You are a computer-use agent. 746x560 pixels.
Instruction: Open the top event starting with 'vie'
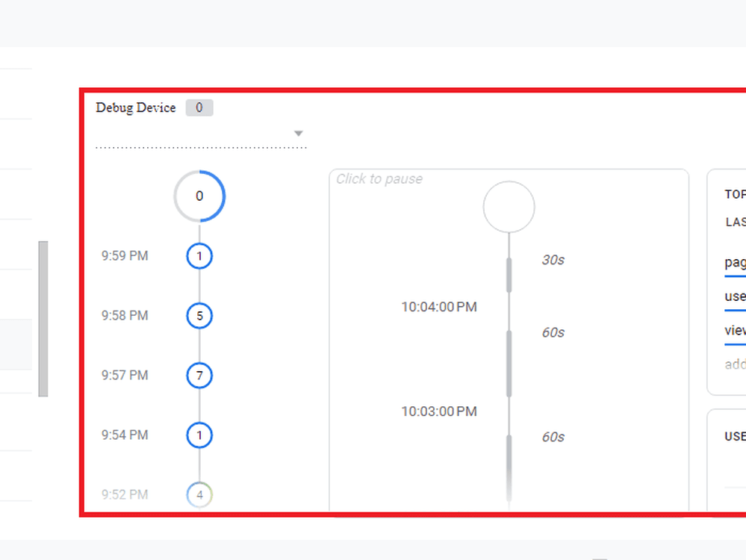pos(735,330)
